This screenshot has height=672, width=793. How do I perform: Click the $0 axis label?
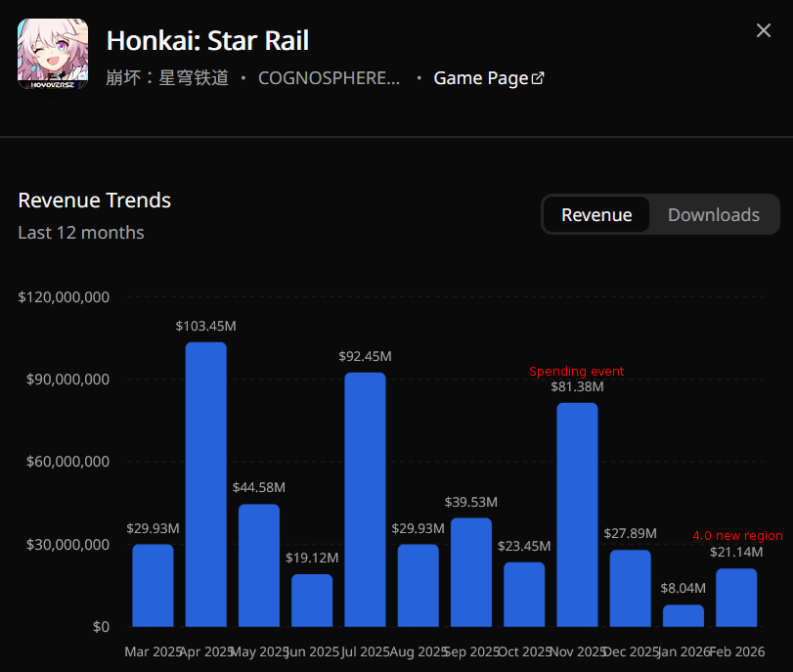(101, 627)
